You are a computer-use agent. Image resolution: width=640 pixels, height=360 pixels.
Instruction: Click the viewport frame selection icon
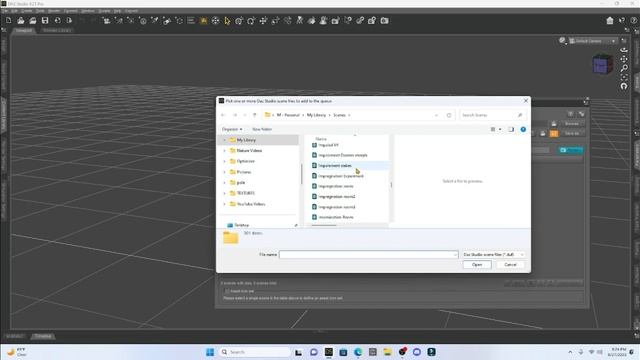click(x=624, y=77)
